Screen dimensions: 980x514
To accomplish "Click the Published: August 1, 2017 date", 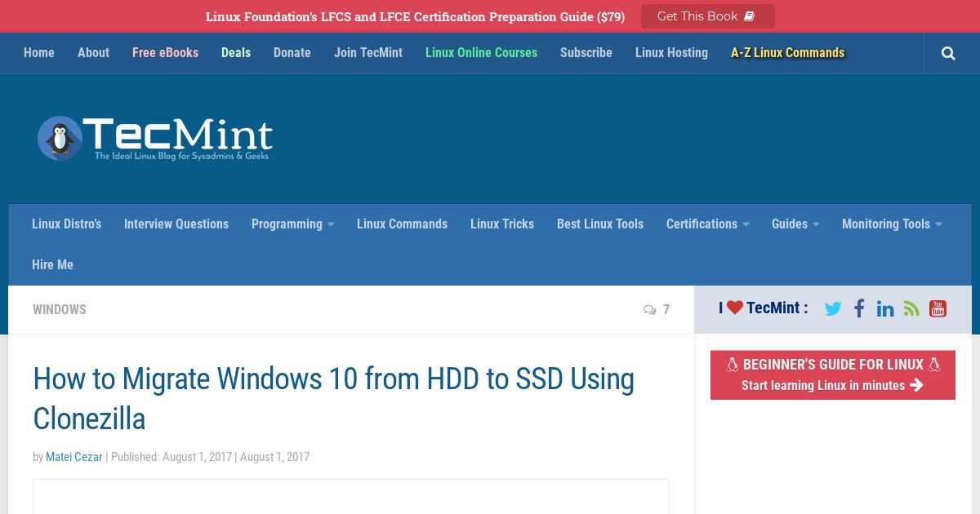I will (171, 457).
